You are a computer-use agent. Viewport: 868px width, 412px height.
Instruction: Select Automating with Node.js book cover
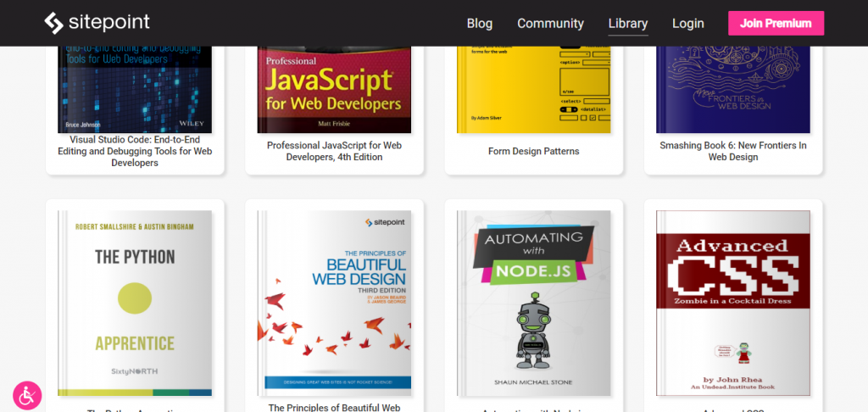[533, 303]
